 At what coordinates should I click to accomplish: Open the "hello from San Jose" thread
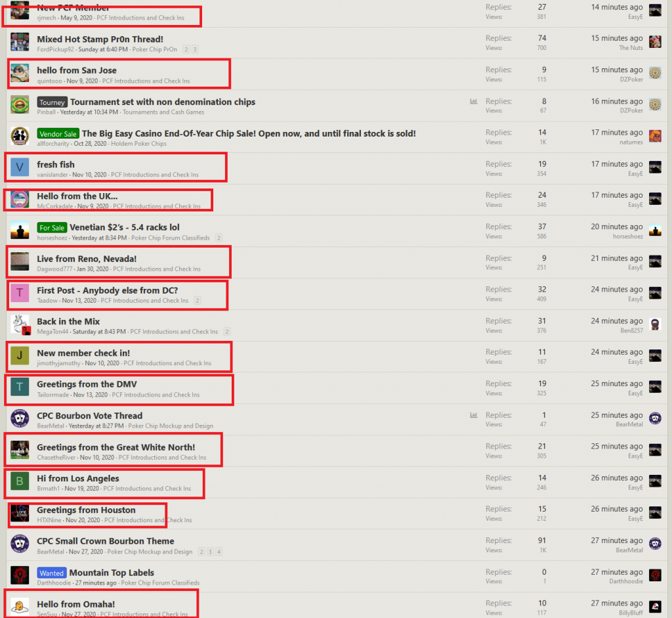coord(77,70)
